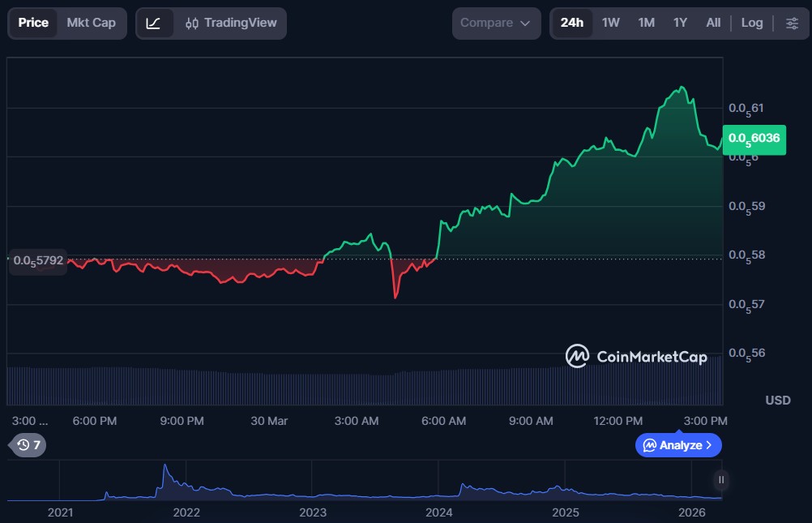812x523 pixels.
Task: Click the history clock icon badge
Action: pos(28,444)
